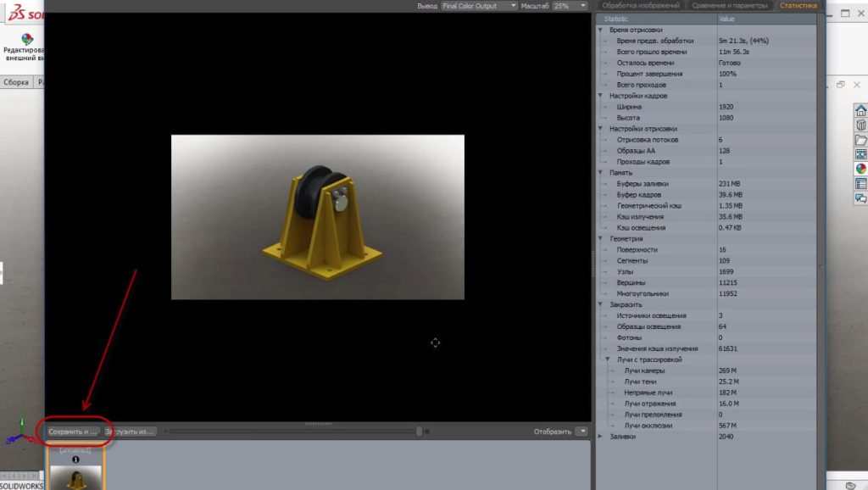Select the Источники освещения row
Viewport: 868px width, 490px height.
point(706,315)
